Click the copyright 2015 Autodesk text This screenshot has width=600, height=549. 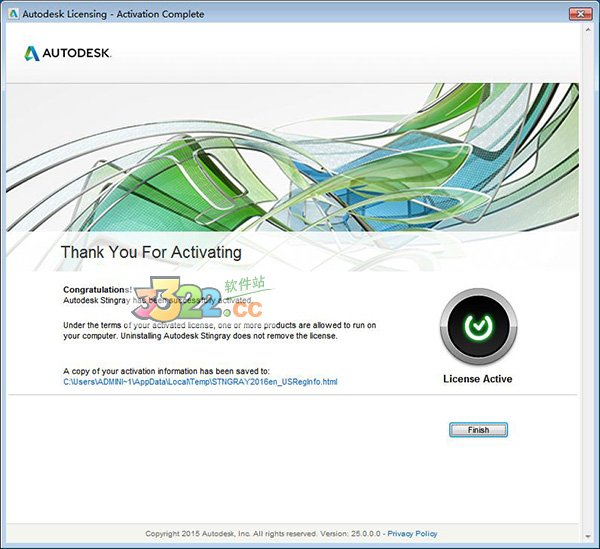[x=263, y=533]
